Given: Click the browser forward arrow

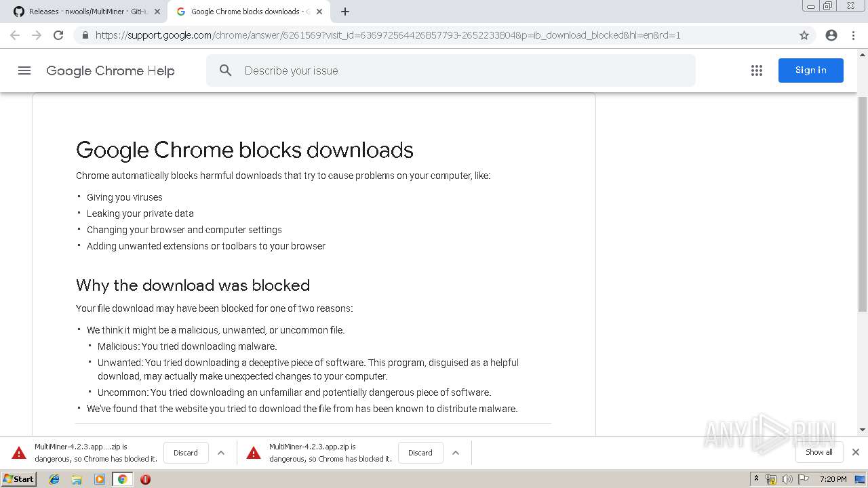Looking at the screenshot, I should [37, 35].
